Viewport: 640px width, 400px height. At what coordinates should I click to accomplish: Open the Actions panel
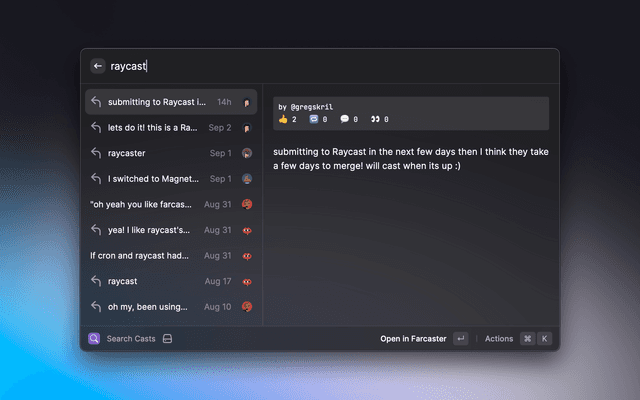pos(499,339)
